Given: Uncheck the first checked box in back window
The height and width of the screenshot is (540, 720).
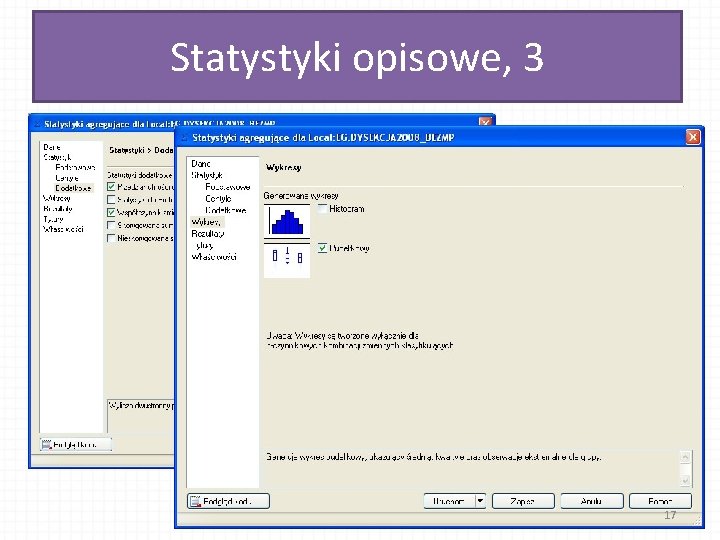Looking at the screenshot, I should [x=111, y=186].
